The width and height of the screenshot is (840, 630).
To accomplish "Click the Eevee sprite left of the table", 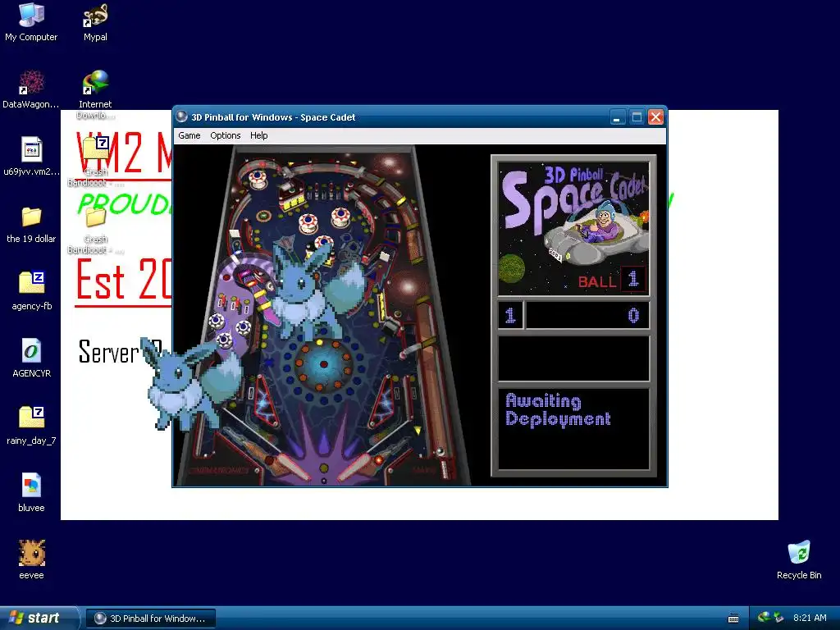I will coord(190,384).
